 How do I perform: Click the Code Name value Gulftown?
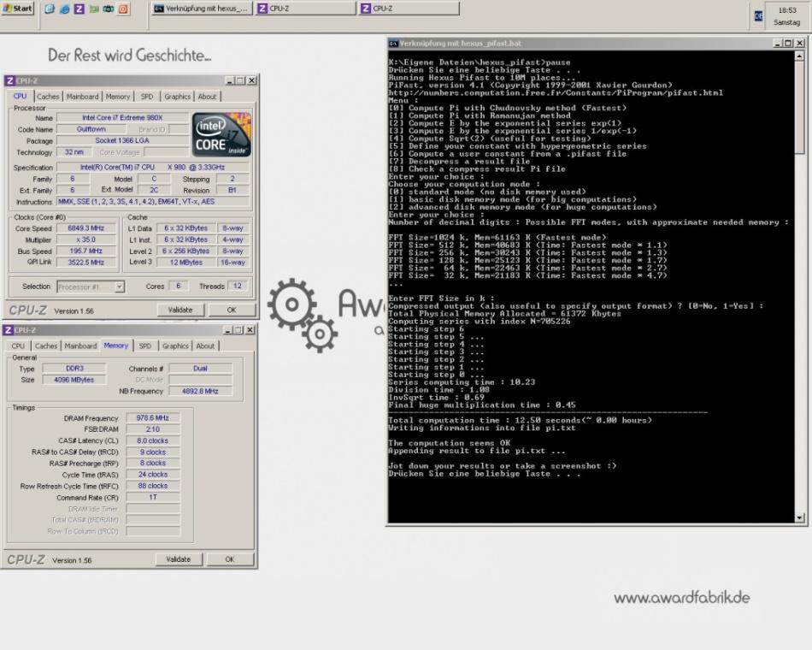91,129
